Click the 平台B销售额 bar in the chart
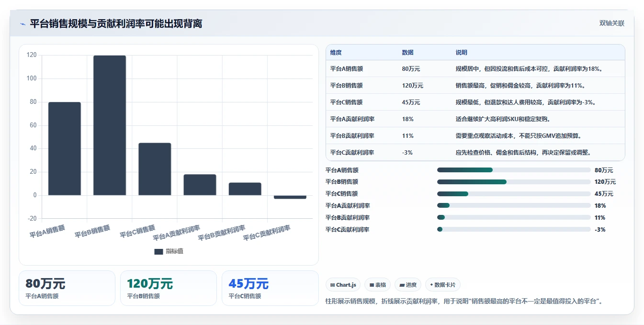The image size is (644, 325). click(110, 125)
